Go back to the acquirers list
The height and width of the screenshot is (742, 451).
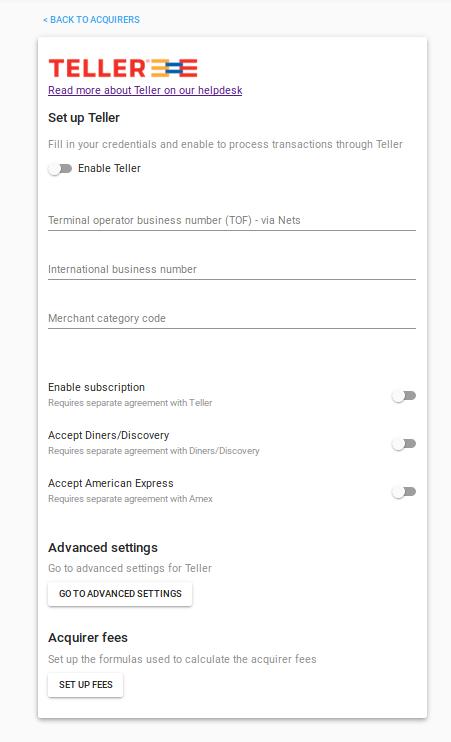click(x=91, y=20)
